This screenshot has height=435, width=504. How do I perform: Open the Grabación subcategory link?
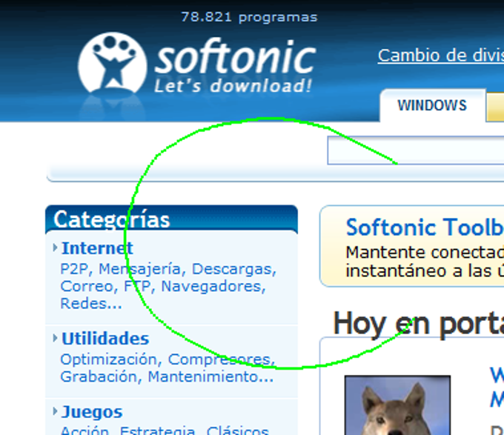(x=99, y=376)
